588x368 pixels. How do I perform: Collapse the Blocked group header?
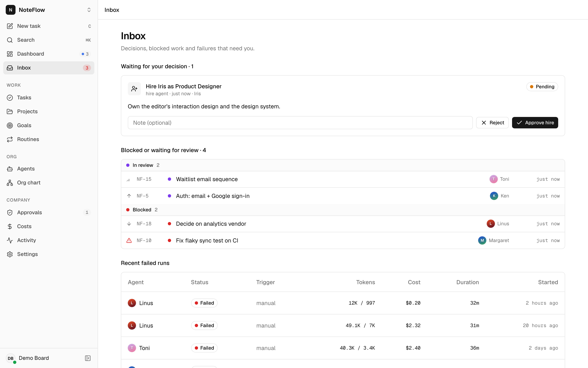(343, 210)
